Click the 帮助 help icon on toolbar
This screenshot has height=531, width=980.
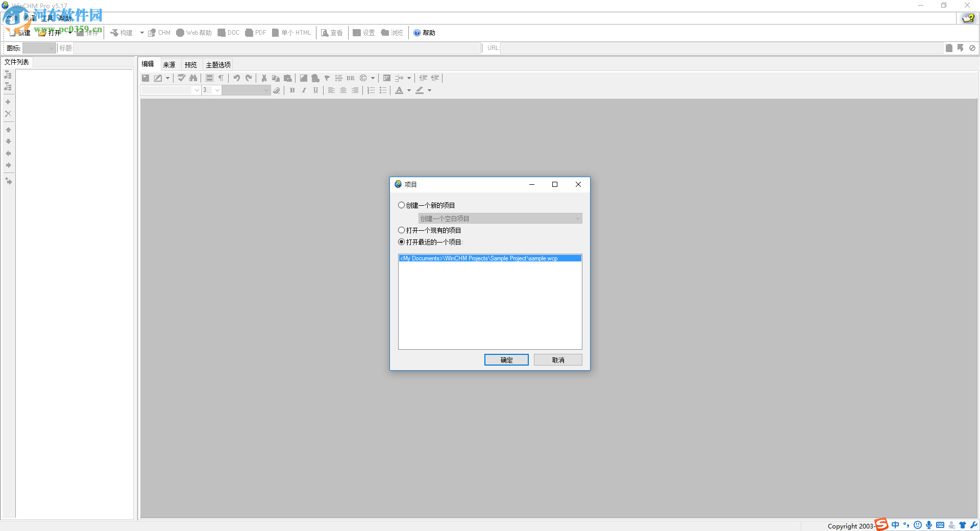coord(424,32)
